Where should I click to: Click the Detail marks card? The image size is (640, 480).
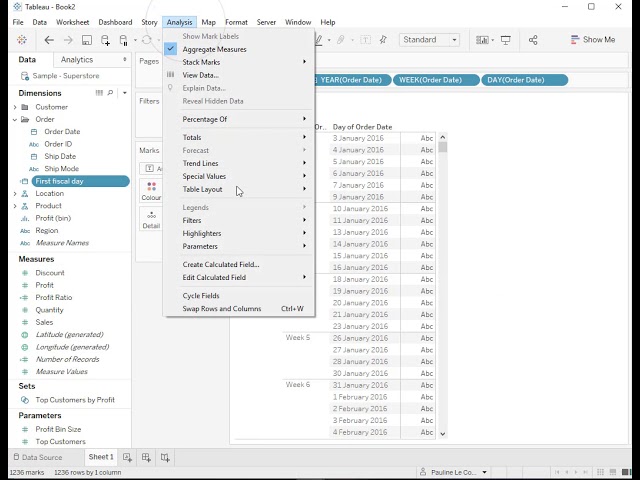(151, 219)
